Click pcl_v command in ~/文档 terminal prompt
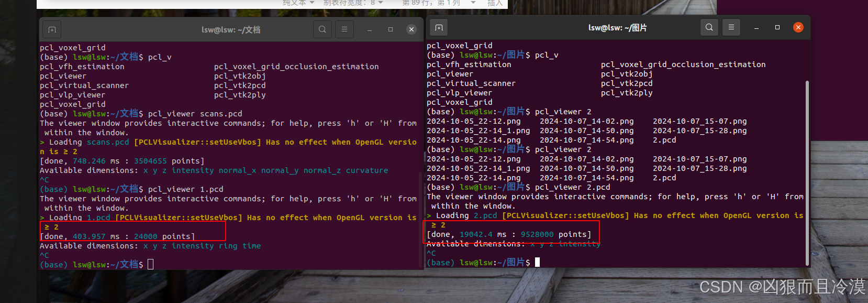This screenshot has width=868, height=303. click(x=160, y=57)
